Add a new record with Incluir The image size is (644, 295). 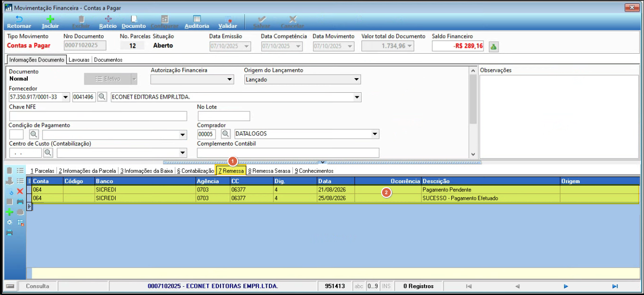[50, 22]
